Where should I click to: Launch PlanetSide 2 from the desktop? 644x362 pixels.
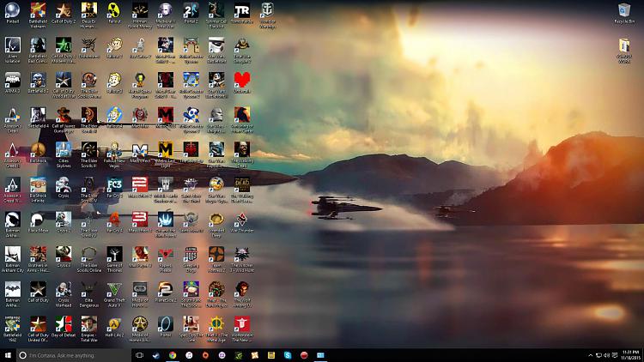click(x=165, y=293)
